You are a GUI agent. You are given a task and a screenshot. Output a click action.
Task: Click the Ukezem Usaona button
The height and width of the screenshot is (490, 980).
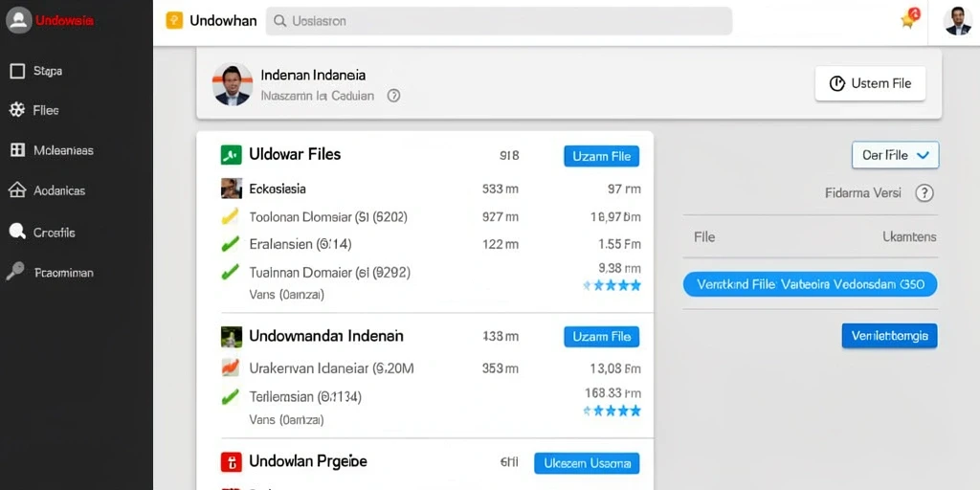click(587, 463)
